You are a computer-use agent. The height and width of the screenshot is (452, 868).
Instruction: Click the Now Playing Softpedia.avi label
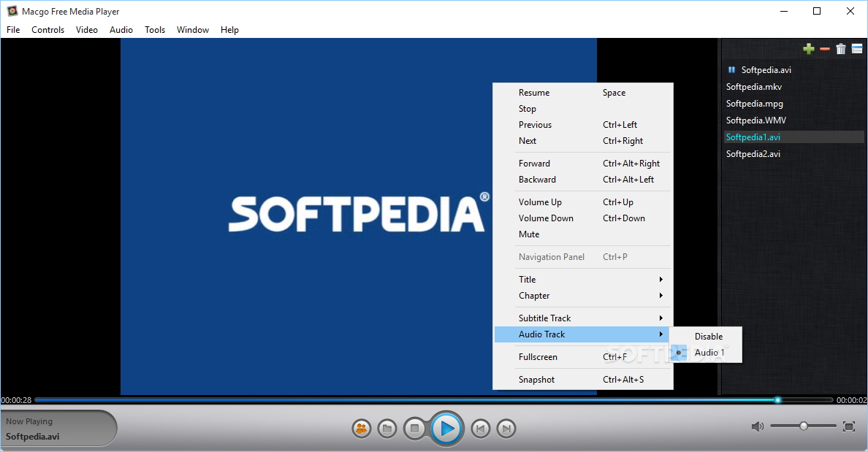click(x=58, y=428)
